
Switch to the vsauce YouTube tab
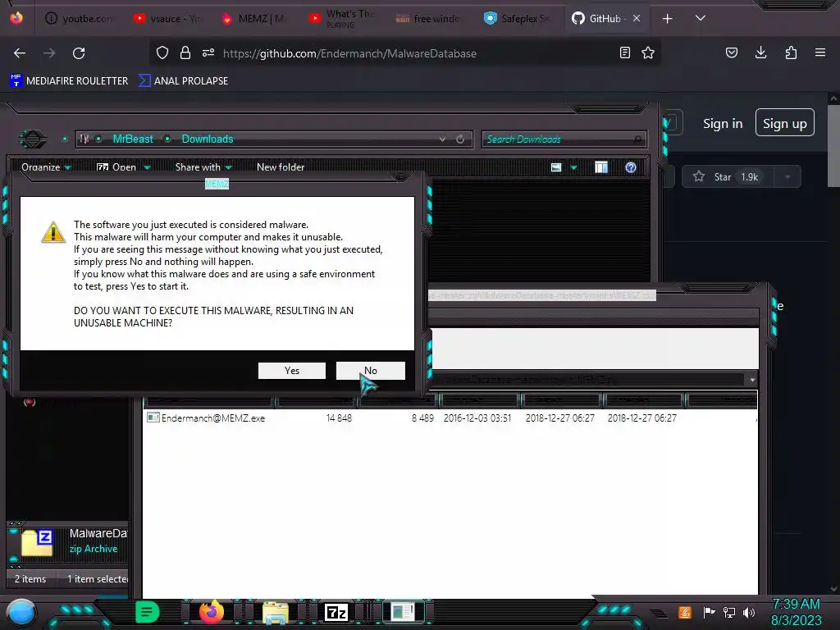[167, 19]
